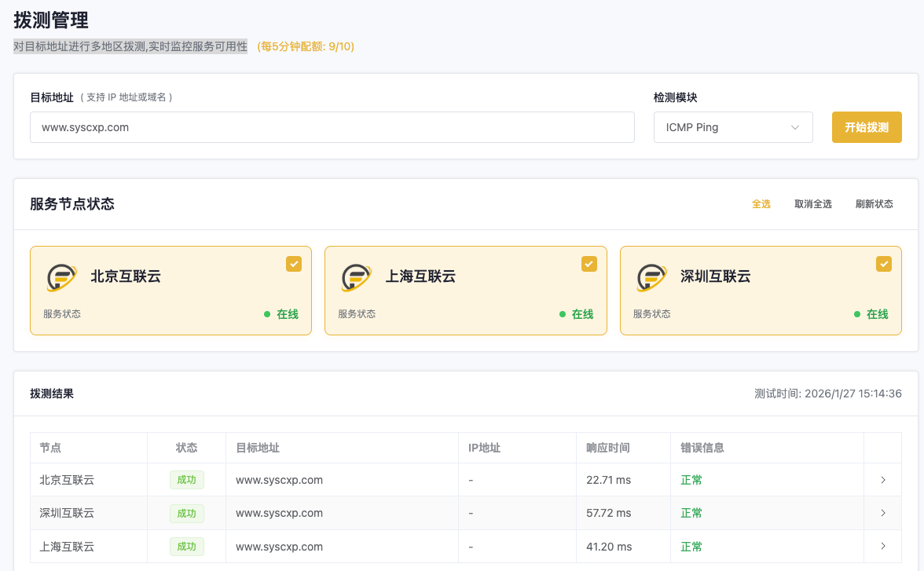Expand the 上海互联云 result row arrow
The height and width of the screenshot is (571, 924).
point(883,547)
